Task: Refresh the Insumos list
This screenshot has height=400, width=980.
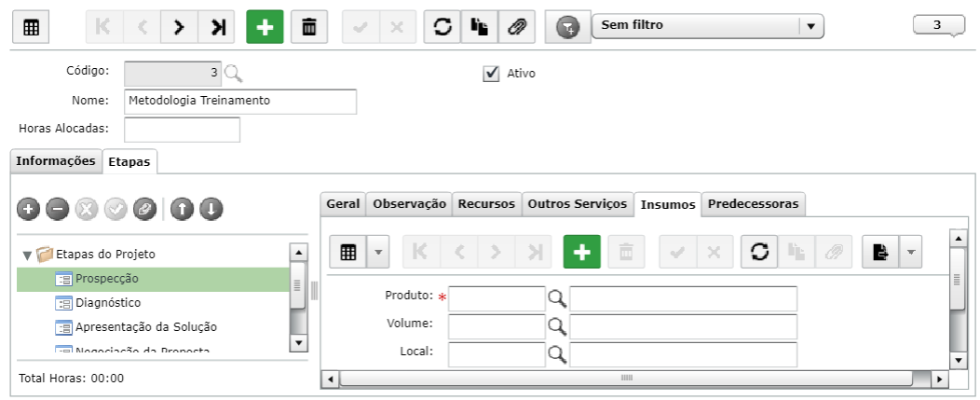Action: [759, 253]
